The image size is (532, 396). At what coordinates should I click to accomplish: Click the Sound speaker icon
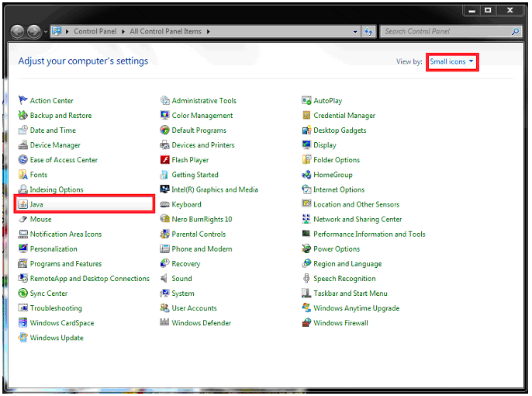[165, 279]
